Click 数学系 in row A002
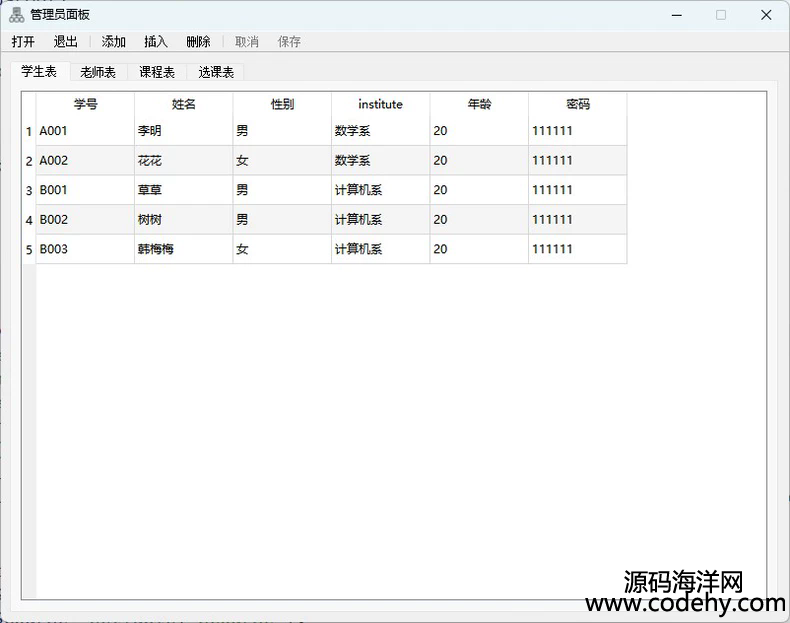The width and height of the screenshot is (790, 623). click(380, 161)
